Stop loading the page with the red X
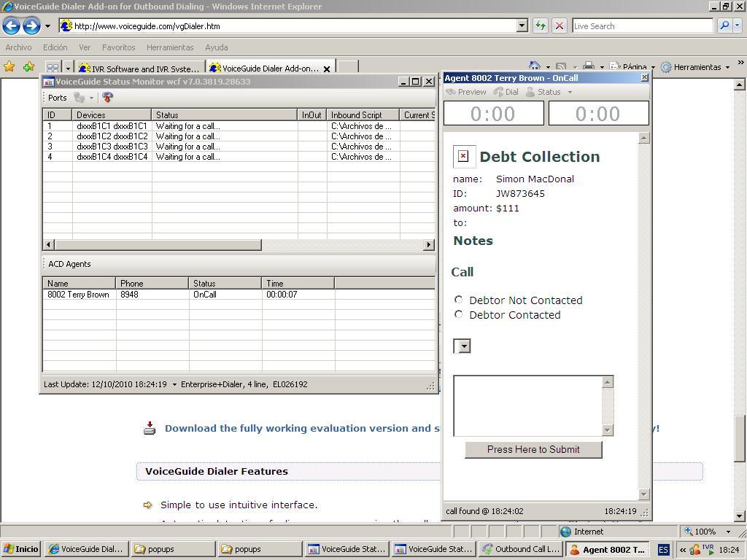 [x=560, y=26]
